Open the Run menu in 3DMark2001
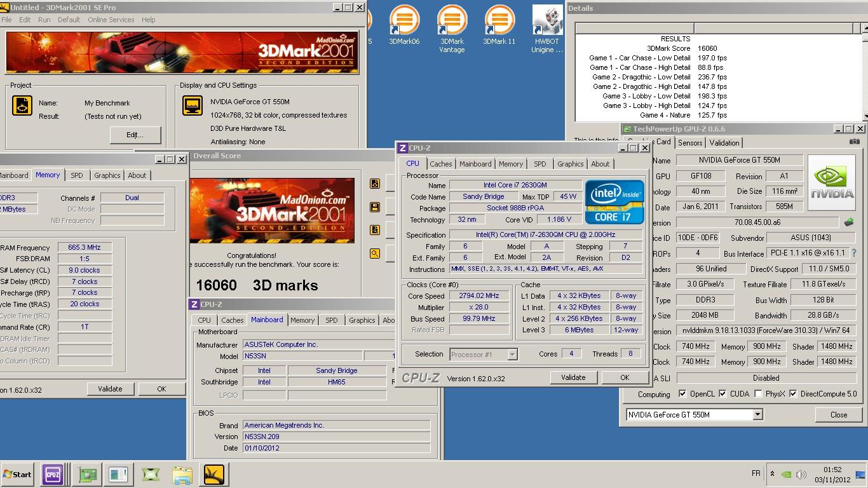Image resolution: width=868 pixels, height=488 pixels. [44, 20]
